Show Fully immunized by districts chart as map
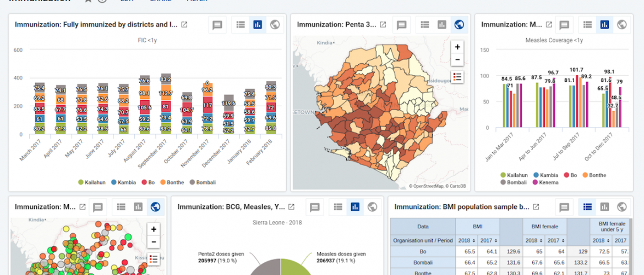The height and width of the screenshot is (275, 644). point(275,25)
